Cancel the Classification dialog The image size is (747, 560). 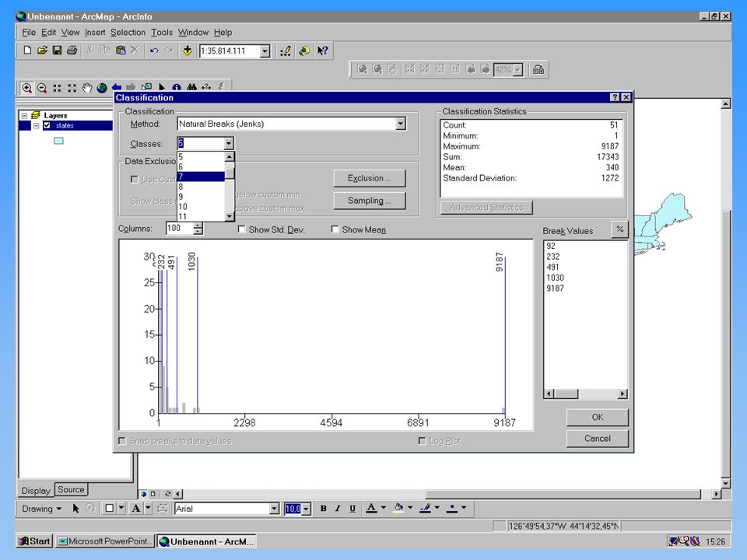click(x=598, y=439)
